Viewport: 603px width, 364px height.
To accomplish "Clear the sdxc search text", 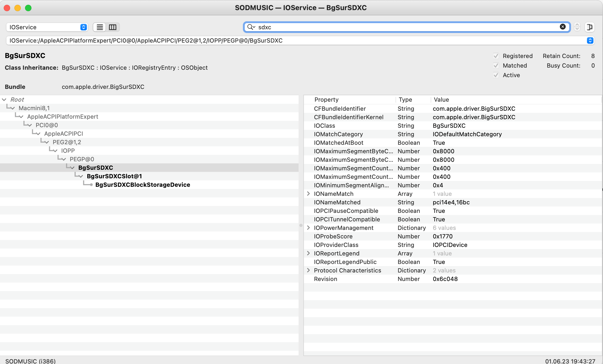I will (563, 27).
